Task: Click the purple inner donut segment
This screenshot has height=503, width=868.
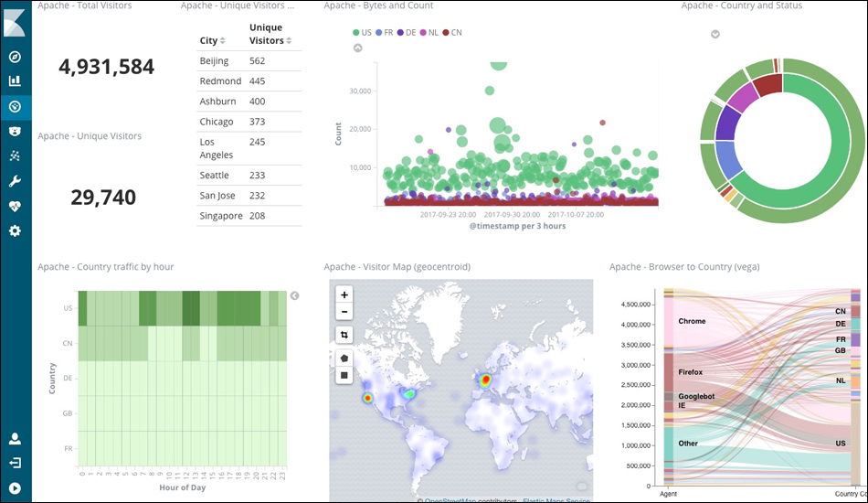Action: tap(727, 123)
